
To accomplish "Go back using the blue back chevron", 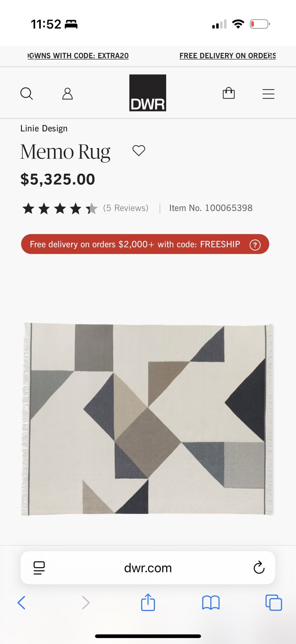I will click(21, 602).
